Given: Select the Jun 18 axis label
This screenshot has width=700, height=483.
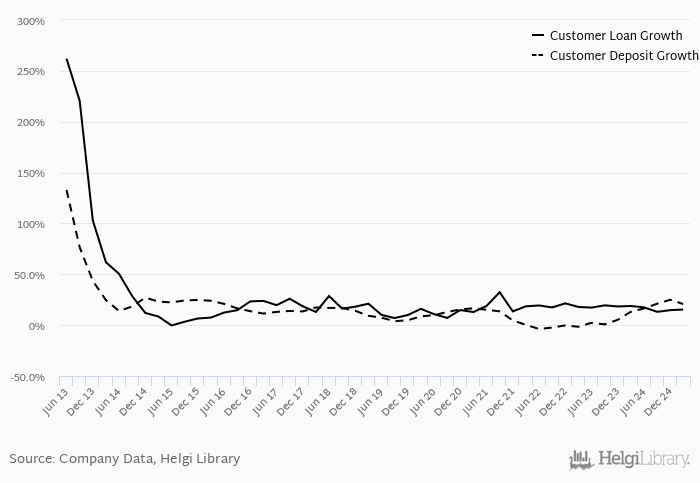Looking at the screenshot, I should (318, 402).
